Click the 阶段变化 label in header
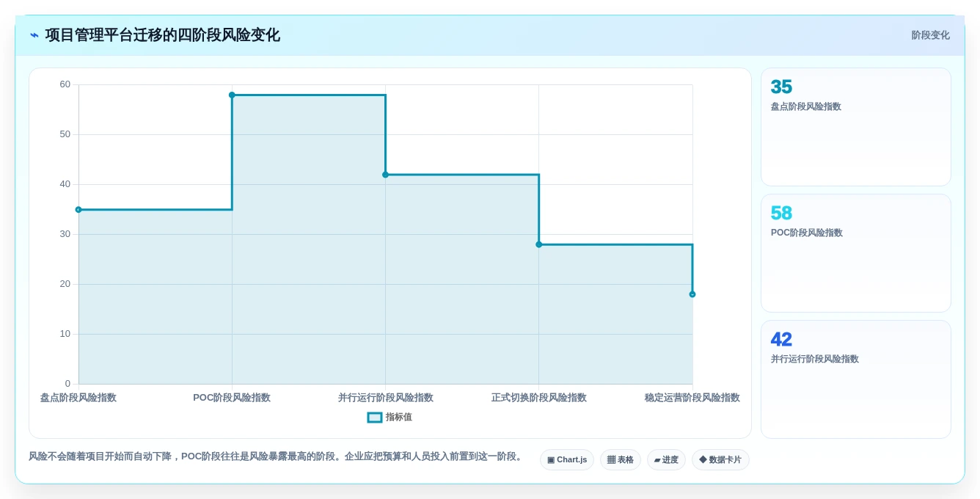This screenshot has width=980, height=499. 931,35
